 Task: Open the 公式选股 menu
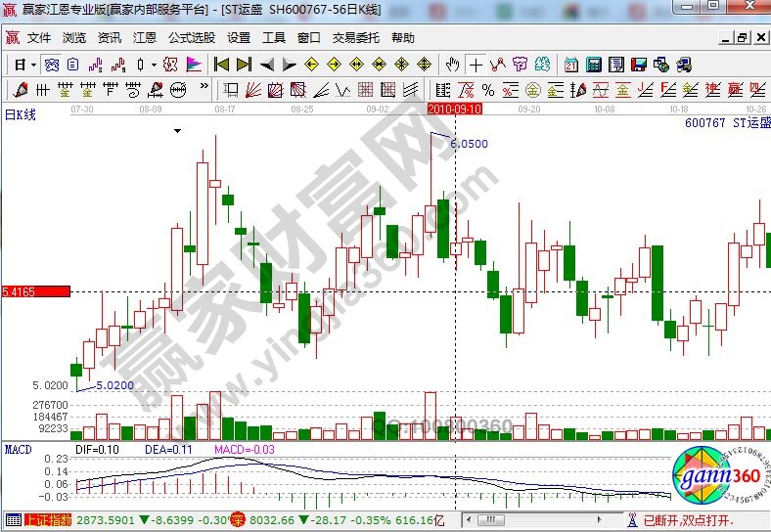click(192, 37)
